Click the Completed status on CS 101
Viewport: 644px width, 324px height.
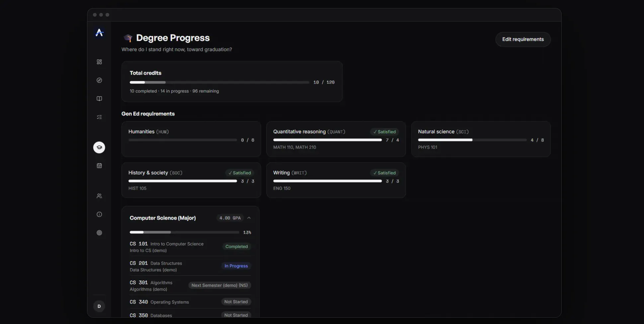pyautogui.click(x=236, y=246)
